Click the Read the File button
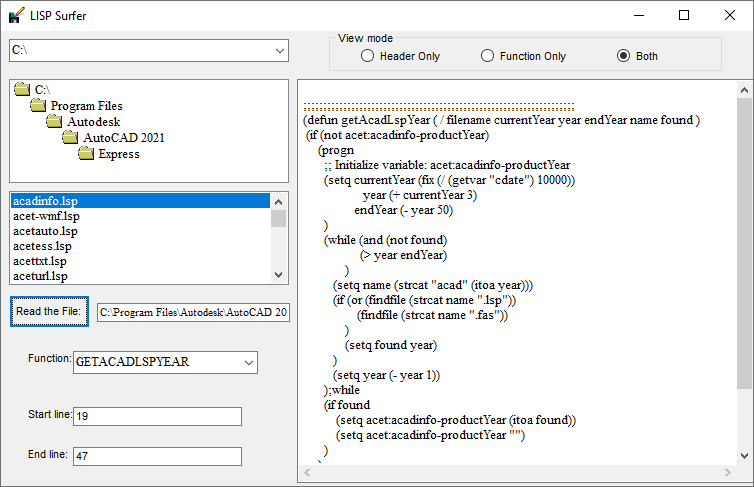754x487 pixels. click(x=49, y=312)
